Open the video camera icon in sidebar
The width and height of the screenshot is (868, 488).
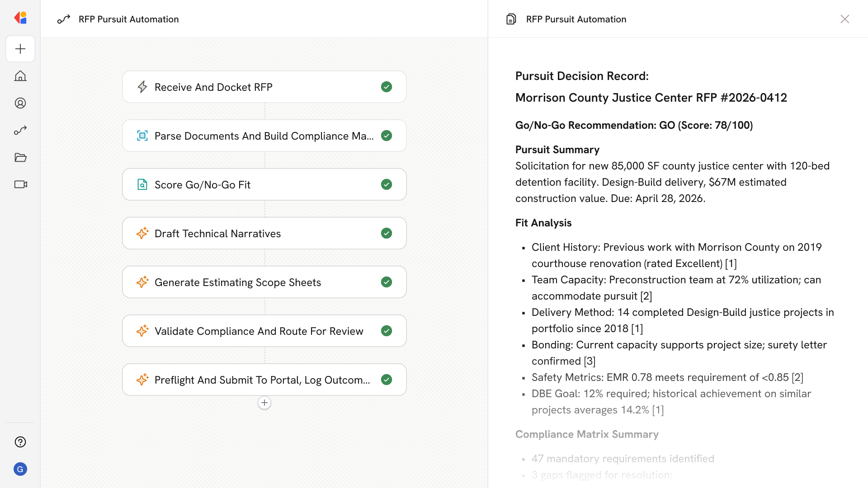20,184
